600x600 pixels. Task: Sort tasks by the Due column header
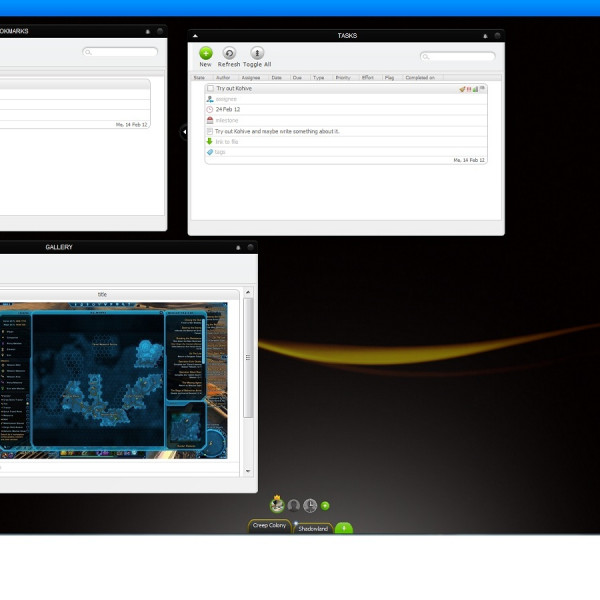(297, 77)
